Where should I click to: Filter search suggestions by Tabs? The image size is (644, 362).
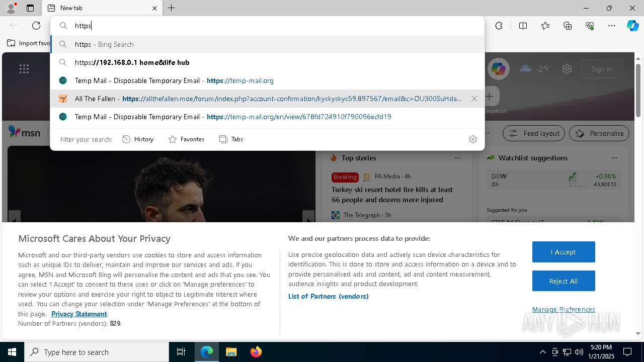[231, 139]
